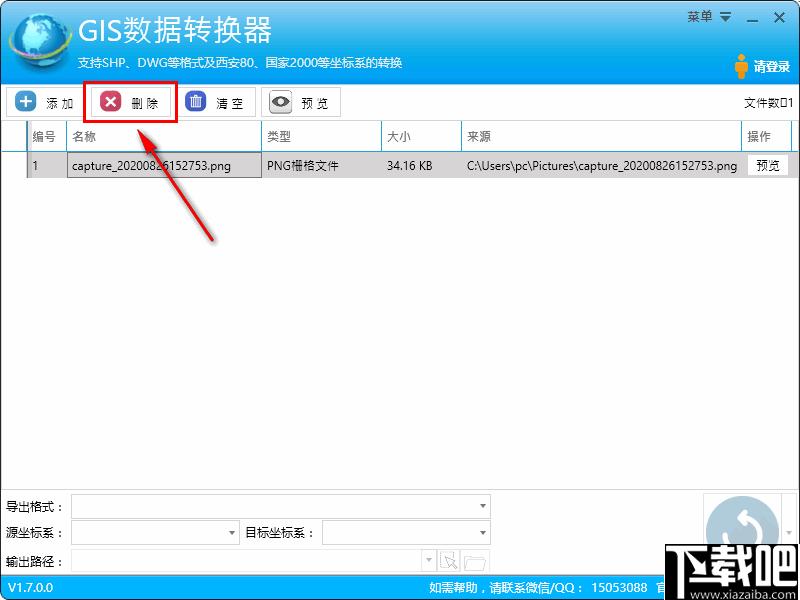
Task: Click the small arrow beside convert button
Action: [x=789, y=532]
